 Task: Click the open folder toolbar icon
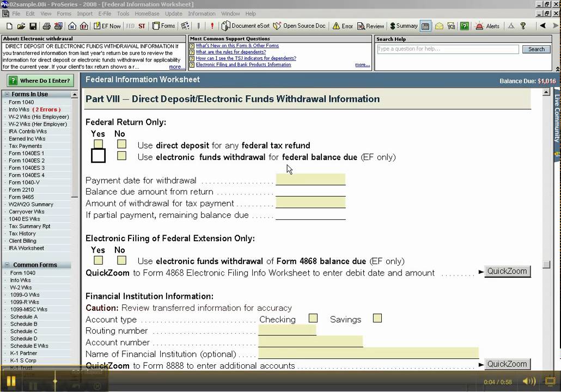point(21,26)
